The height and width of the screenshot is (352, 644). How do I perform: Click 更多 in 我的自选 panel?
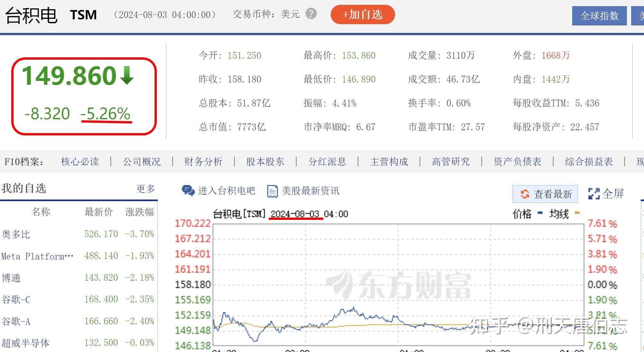pos(146,189)
